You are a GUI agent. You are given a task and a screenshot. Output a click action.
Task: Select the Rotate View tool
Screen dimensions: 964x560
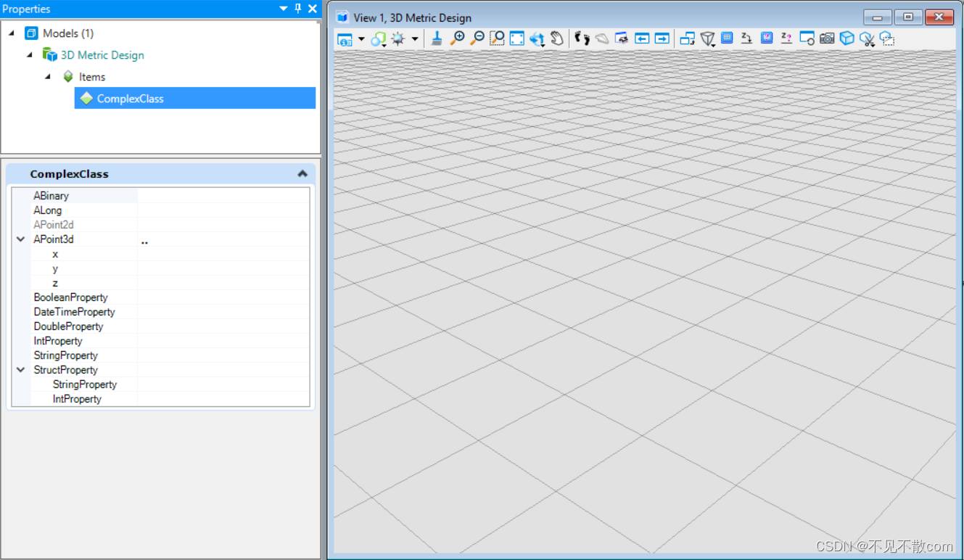click(537, 39)
